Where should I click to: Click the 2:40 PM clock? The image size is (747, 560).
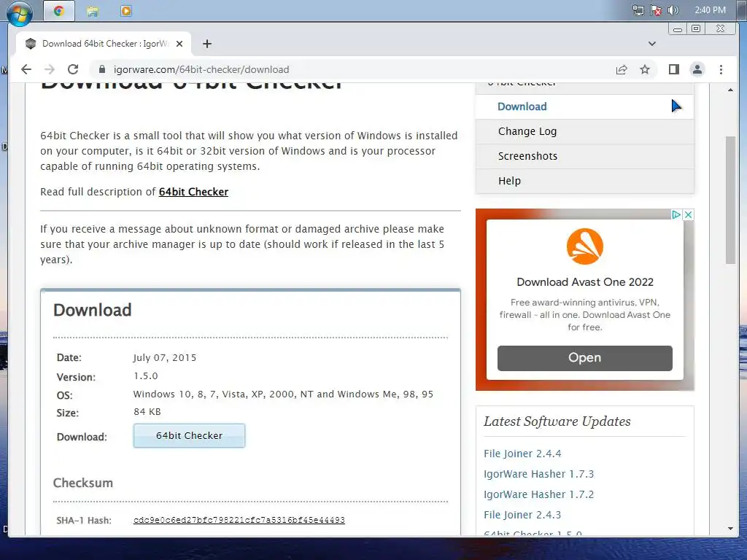point(710,10)
